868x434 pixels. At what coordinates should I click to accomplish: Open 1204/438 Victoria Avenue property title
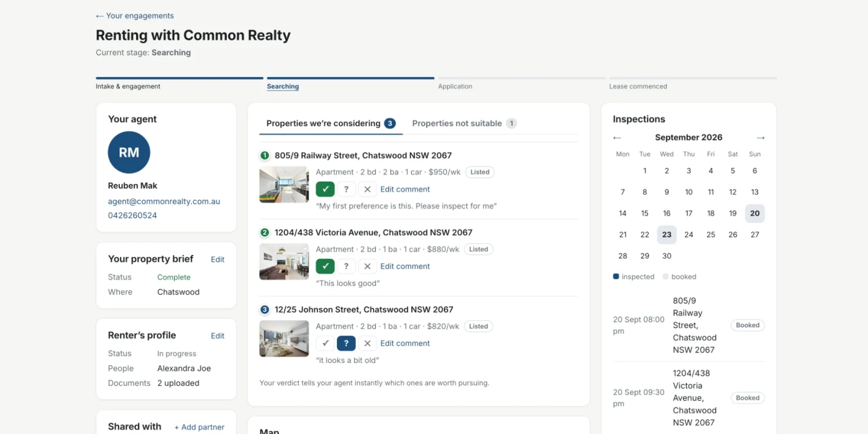coord(373,233)
